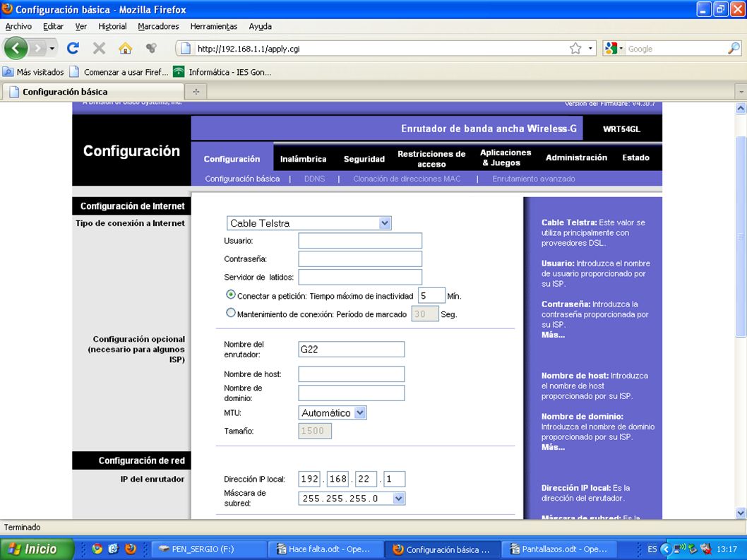This screenshot has height=560, width=747.
Task: Click the inactivity time minutes field
Action: point(431,295)
